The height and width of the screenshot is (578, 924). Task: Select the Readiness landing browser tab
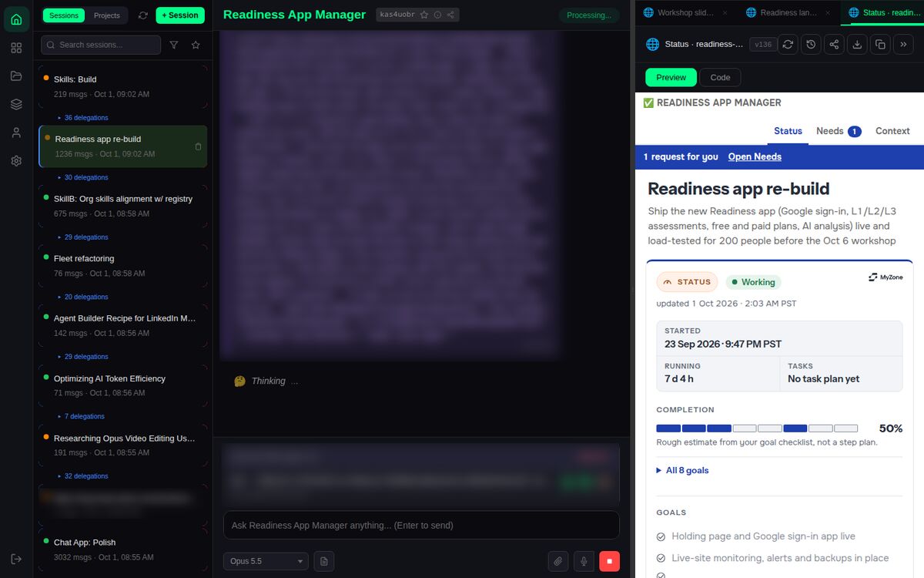tap(788, 13)
